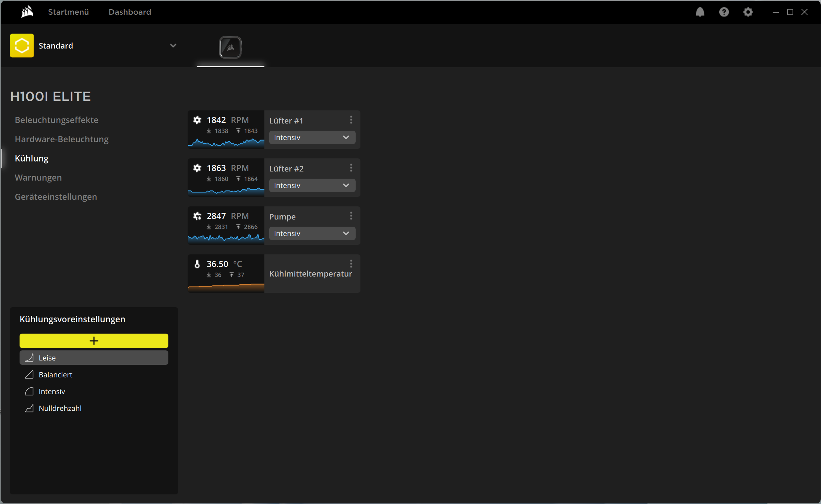This screenshot has width=821, height=504.
Task: Click the 1863 RPM reading
Action: coord(228,168)
